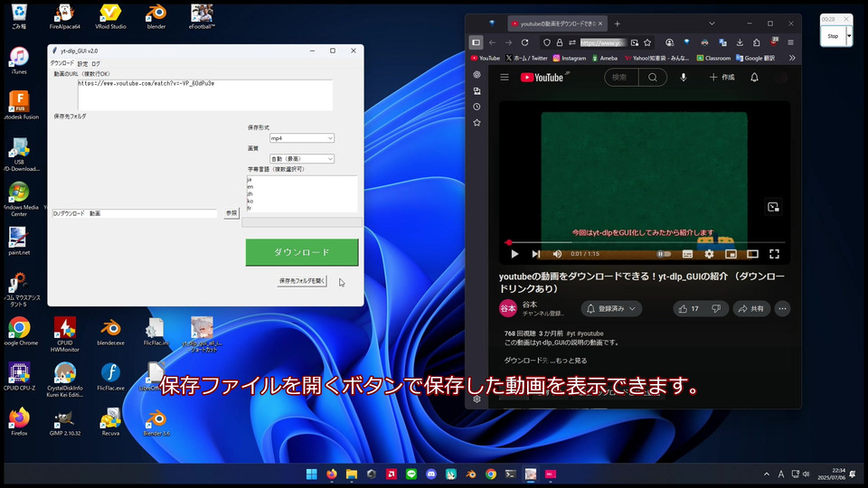The width and height of the screenshot is (868, 488).
Task: Open YouTube player settings gear
Action: point(709,254)
